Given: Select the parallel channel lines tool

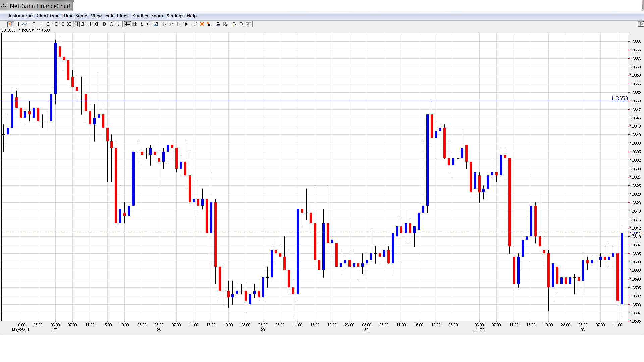Looking at the screenshot, I should [x=178, y=24].
